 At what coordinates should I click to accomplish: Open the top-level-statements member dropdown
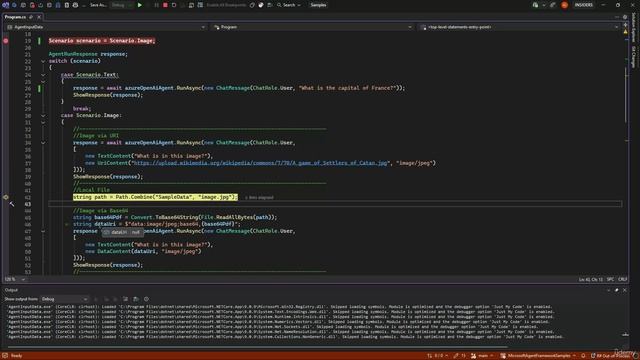tap(519, 27)
